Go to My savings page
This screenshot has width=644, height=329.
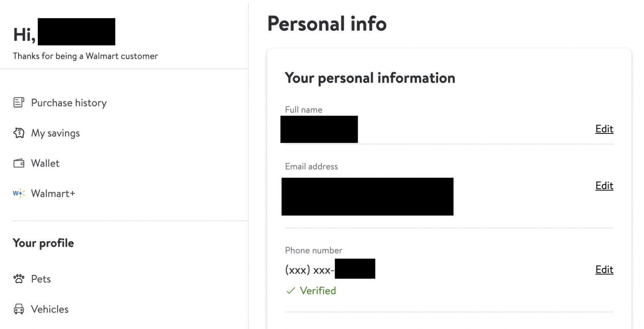55,133
